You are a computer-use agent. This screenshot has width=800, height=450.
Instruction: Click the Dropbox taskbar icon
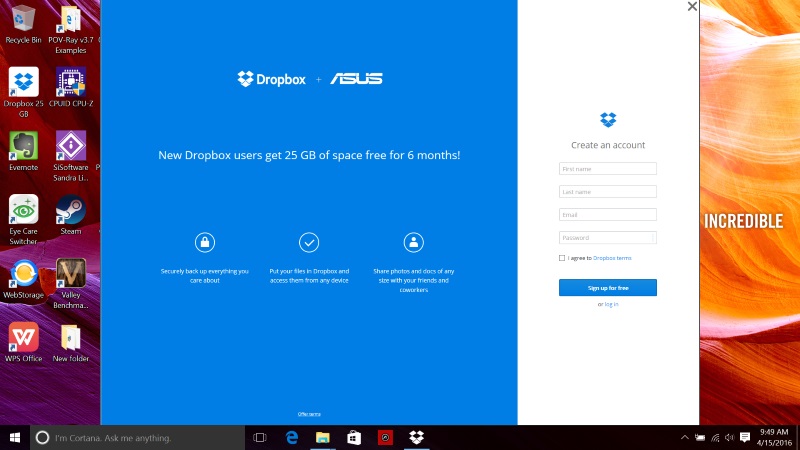(x=416, y=438)
